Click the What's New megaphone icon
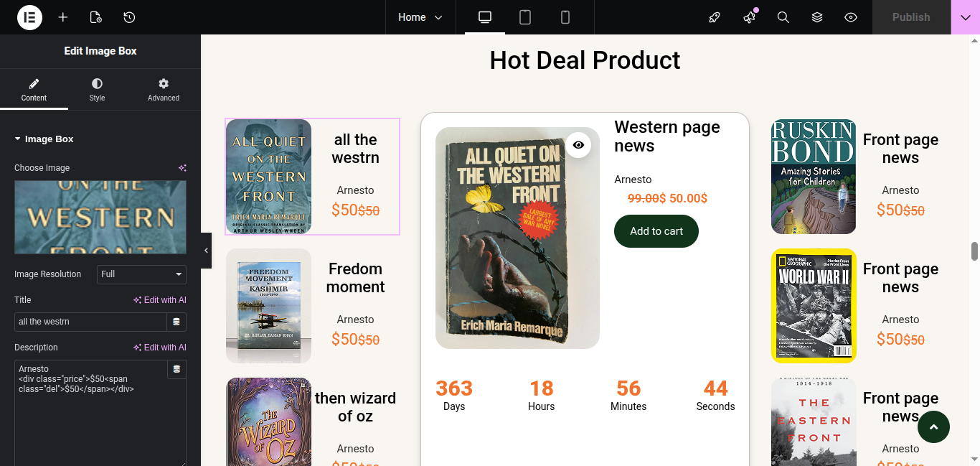 pyautogui.click(x=750, y=17)
